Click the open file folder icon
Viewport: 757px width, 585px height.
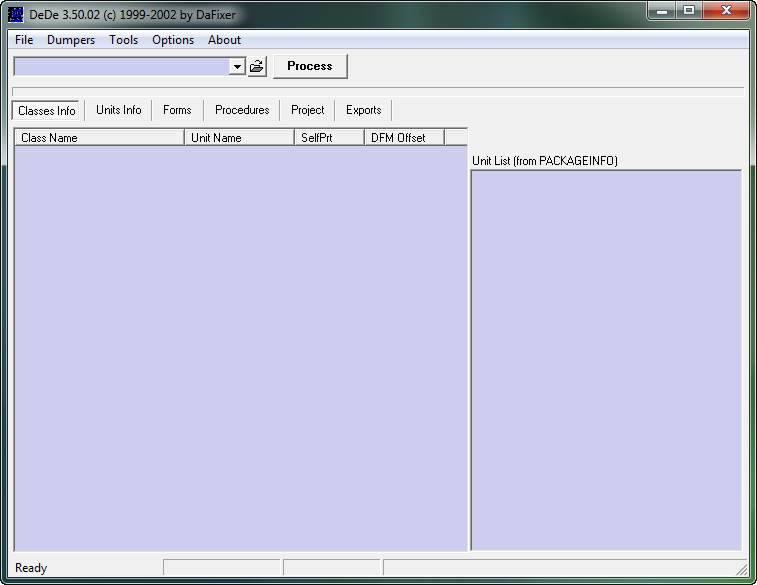coord(257,66)
